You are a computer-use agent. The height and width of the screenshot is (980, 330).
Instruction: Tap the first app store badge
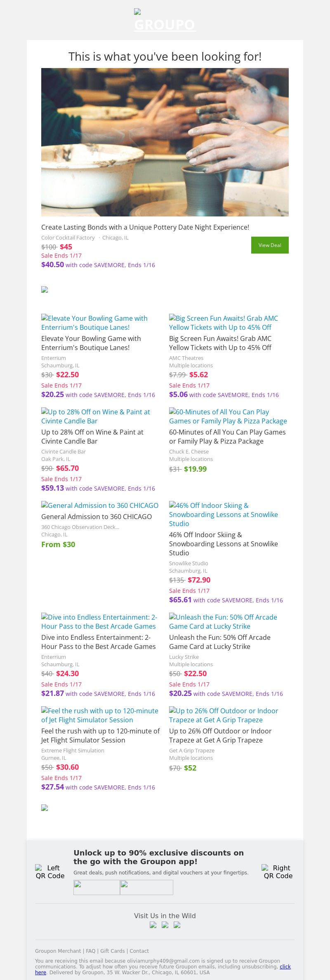97,887
